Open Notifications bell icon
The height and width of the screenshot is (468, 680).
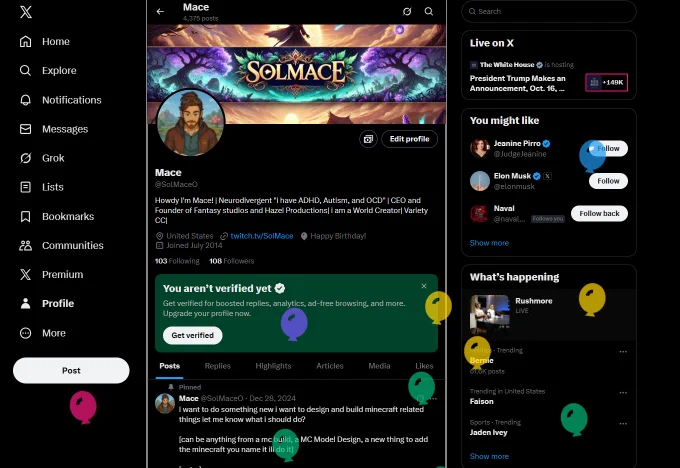(x=26, y=100)
